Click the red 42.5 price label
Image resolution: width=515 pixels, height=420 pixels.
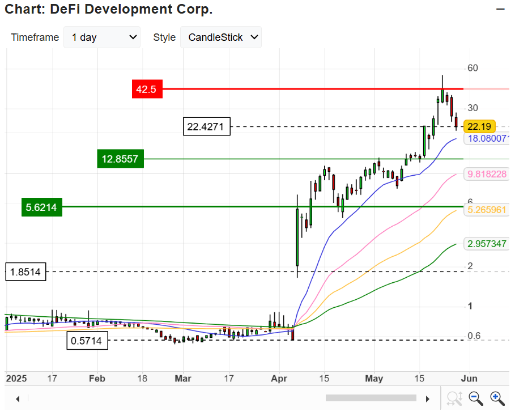tap(147, 89)
